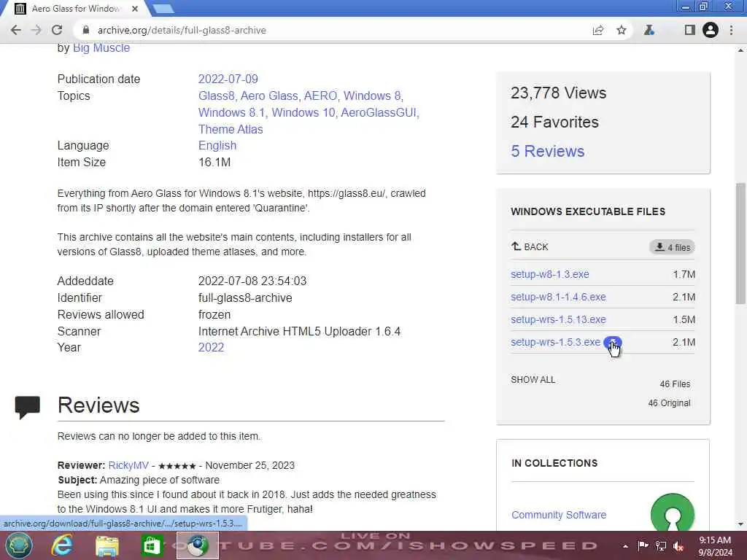The height and width of the screenshot is (560, 747).
Task: Click BACK in Windows Executable Files panel
Action: [530, 246]
